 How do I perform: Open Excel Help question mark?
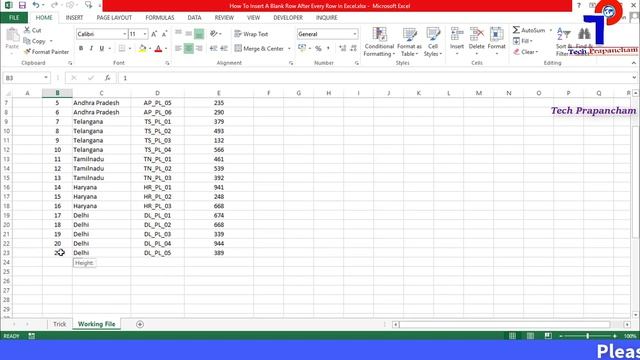point(578,5)
